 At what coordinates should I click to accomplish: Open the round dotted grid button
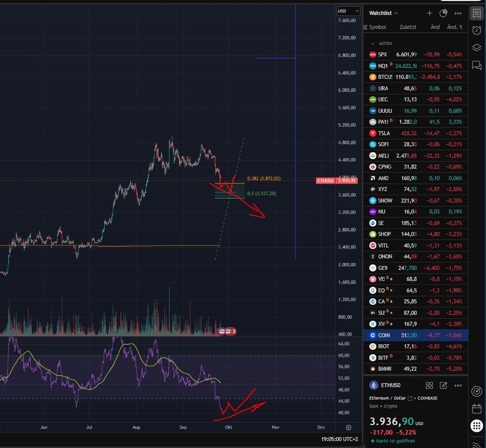(477, 426)
